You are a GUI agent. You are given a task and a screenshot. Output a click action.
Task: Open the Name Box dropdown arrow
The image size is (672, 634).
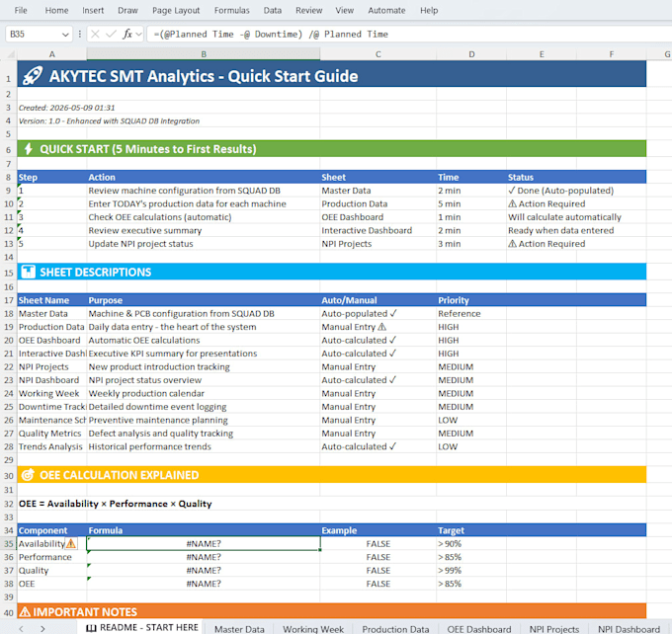(65, 35)
